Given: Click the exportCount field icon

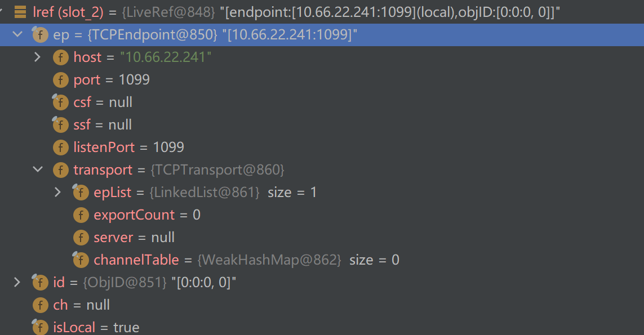Looking at the screenshot, I should pos(81,215).
